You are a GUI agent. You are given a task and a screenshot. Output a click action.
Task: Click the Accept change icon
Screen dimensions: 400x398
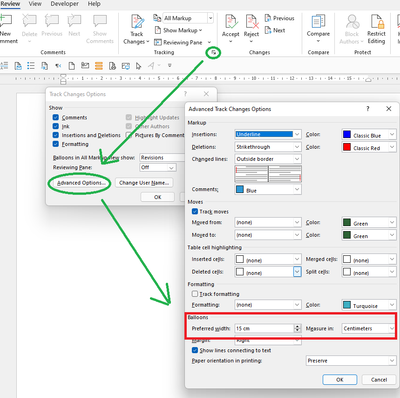(231, 22)
